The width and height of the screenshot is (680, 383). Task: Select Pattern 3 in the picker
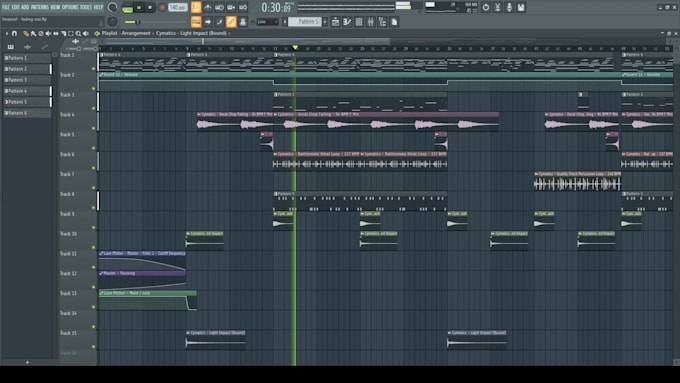(x=27, y=80)
